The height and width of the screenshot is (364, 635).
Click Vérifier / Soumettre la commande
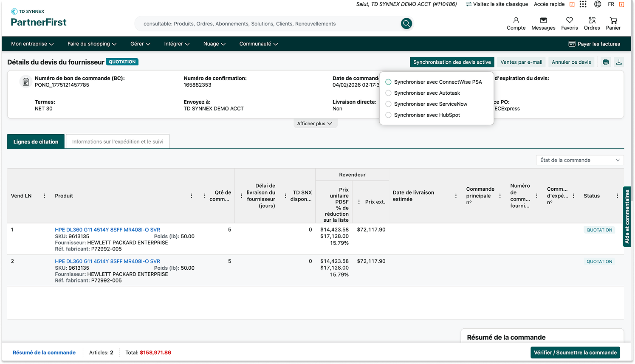tap(575, 353)
